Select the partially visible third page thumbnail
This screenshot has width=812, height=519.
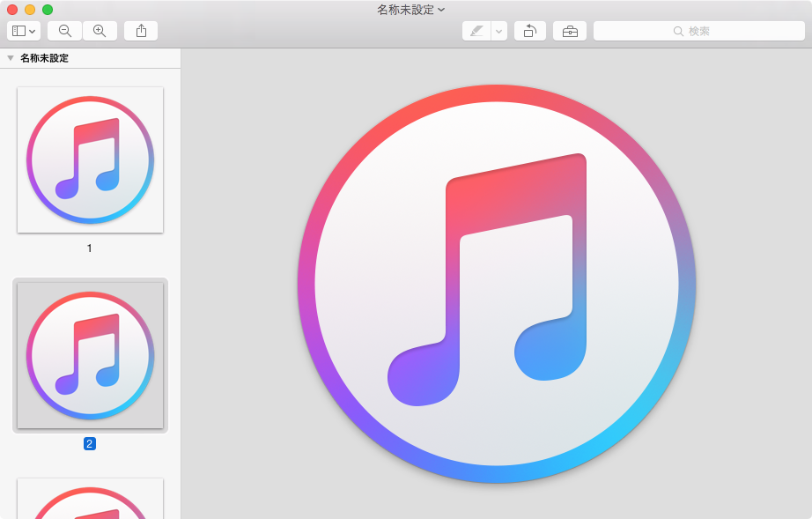[x=90, y=498]
